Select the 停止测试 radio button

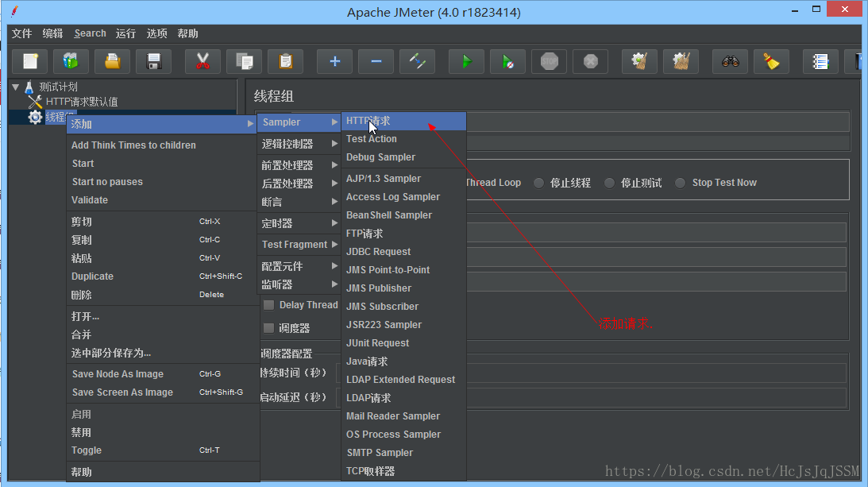[609, 183]
